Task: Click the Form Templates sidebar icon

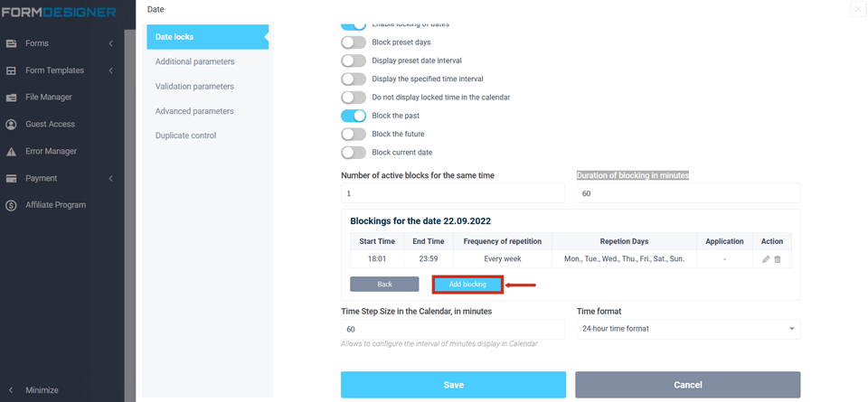Action: (11, 70)
